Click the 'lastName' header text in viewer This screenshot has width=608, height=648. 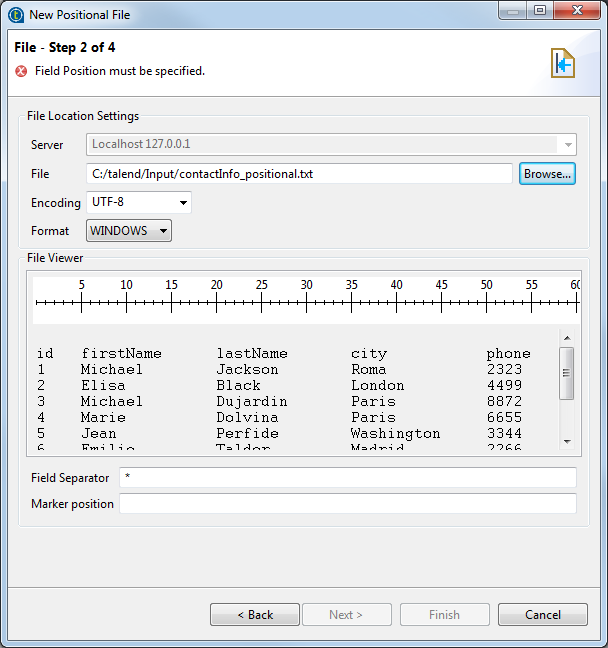pyautogui.click(x=252, y=353)
